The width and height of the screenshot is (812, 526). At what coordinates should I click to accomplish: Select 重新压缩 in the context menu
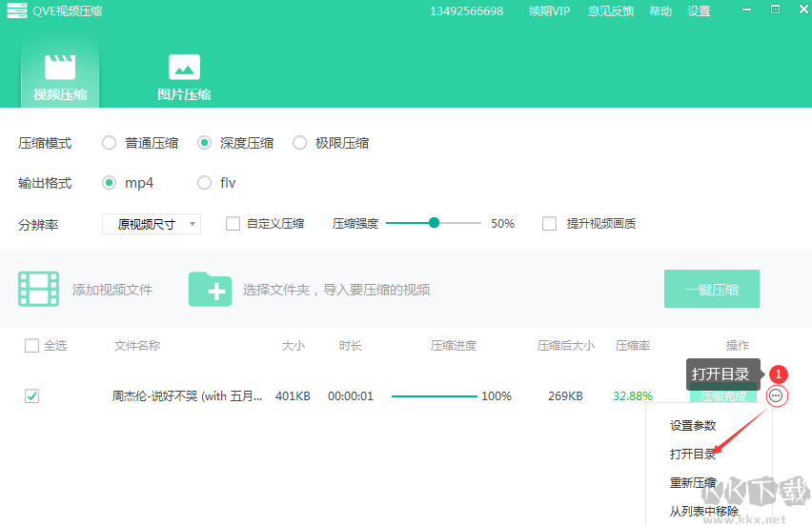pyautogui.click(x=693, y=483)
